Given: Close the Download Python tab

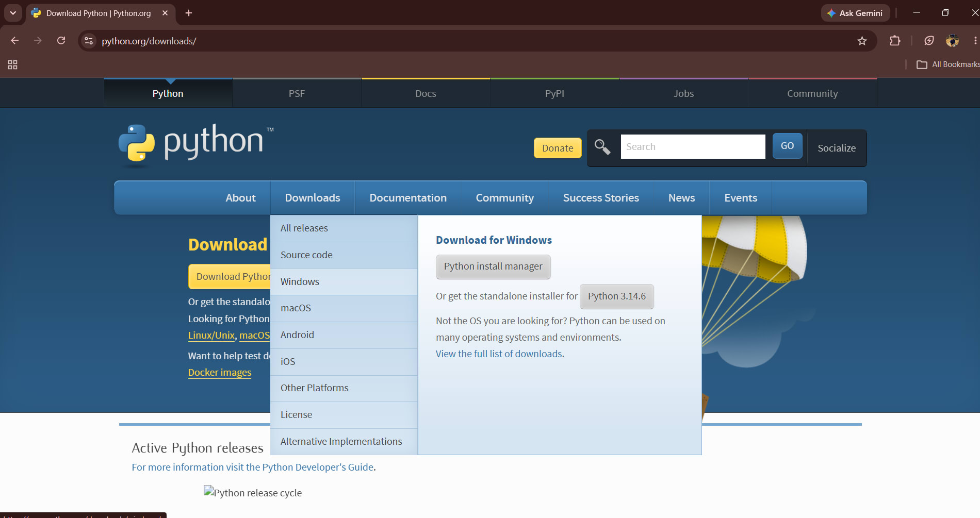Looking at the screenshot, I should coord(165,13).
